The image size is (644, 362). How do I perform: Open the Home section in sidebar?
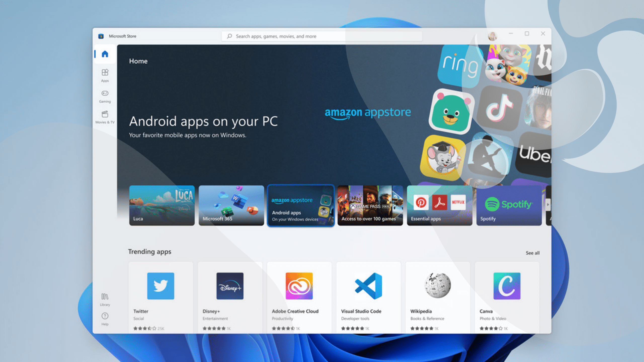tap(105, 54)
